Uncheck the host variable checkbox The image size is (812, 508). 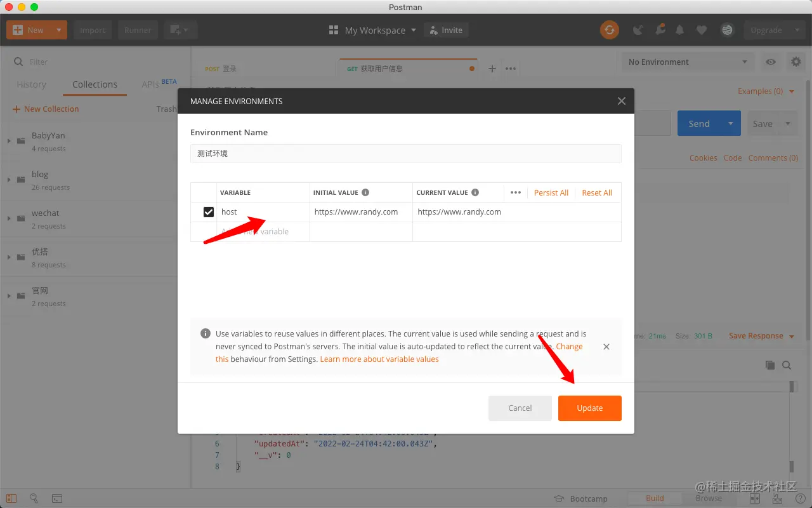[209, 212]
